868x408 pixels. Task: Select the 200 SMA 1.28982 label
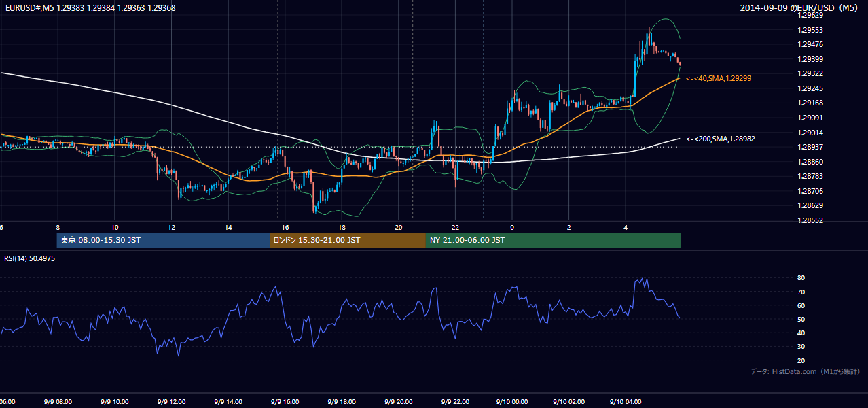(x=721, y=139)
